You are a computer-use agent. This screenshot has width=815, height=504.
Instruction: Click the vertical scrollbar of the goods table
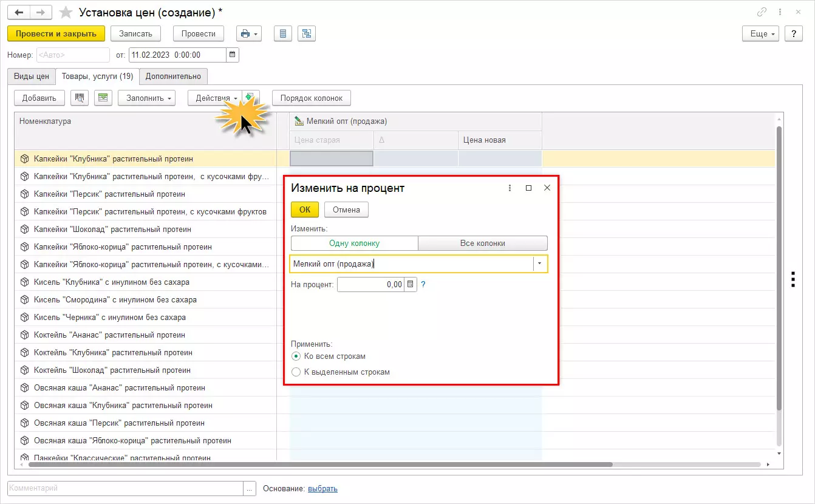coord(779,267)
